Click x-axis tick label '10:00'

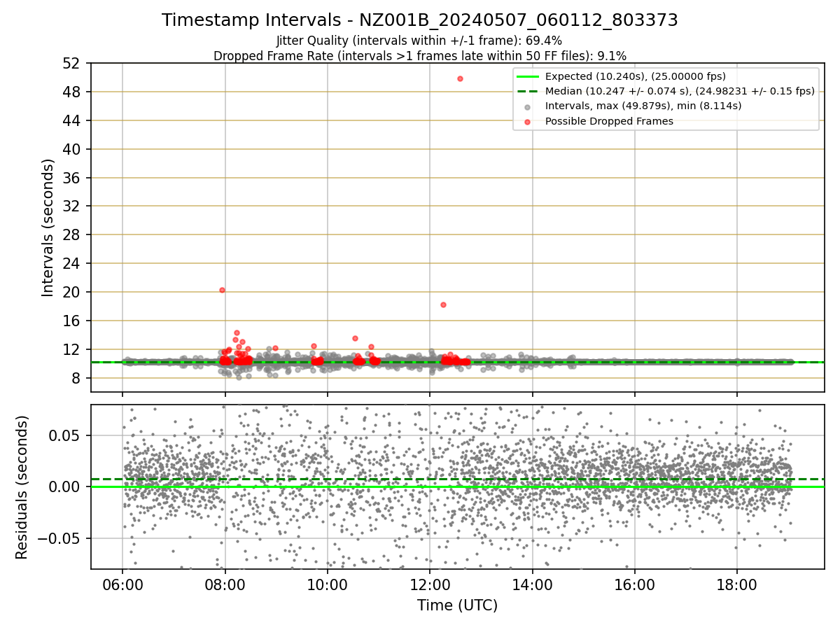(x=327, y=585)
